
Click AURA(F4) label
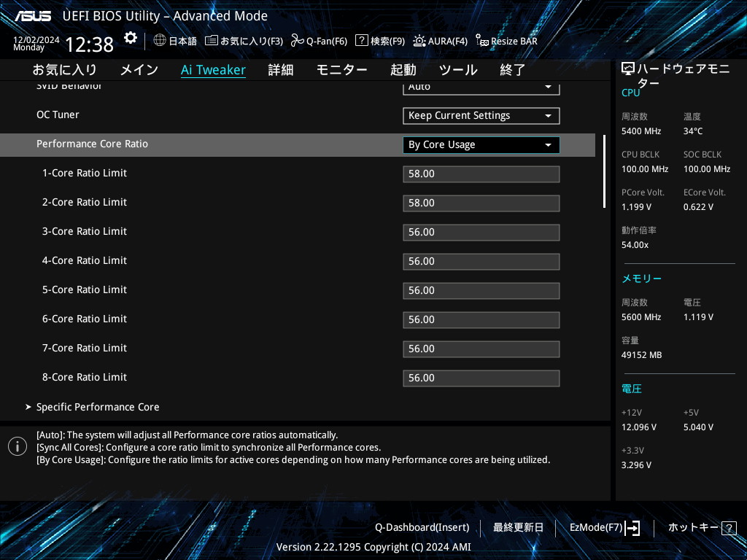click(448, 42)
